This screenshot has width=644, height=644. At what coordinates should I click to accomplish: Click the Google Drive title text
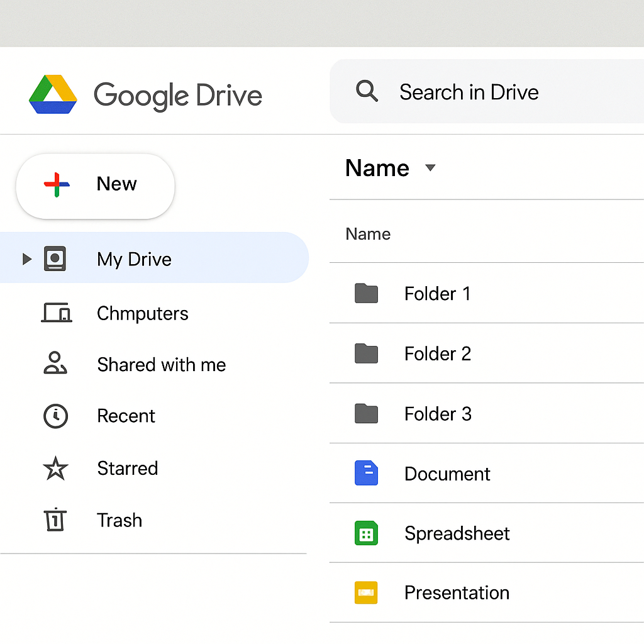click(178, 96)
